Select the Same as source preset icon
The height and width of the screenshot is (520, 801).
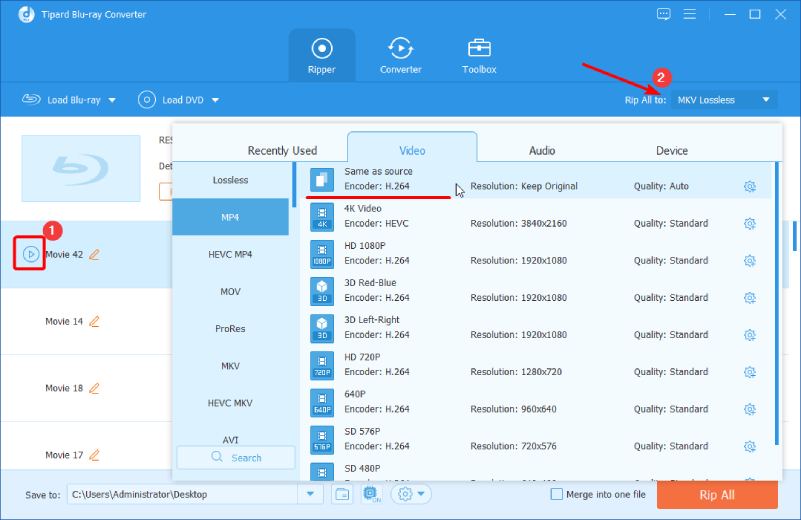322,180
